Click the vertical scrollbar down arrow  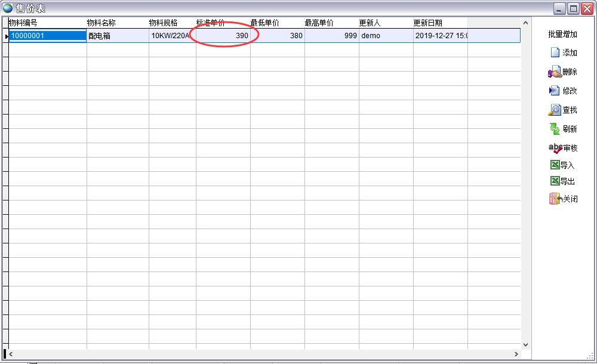coord(525,344)
